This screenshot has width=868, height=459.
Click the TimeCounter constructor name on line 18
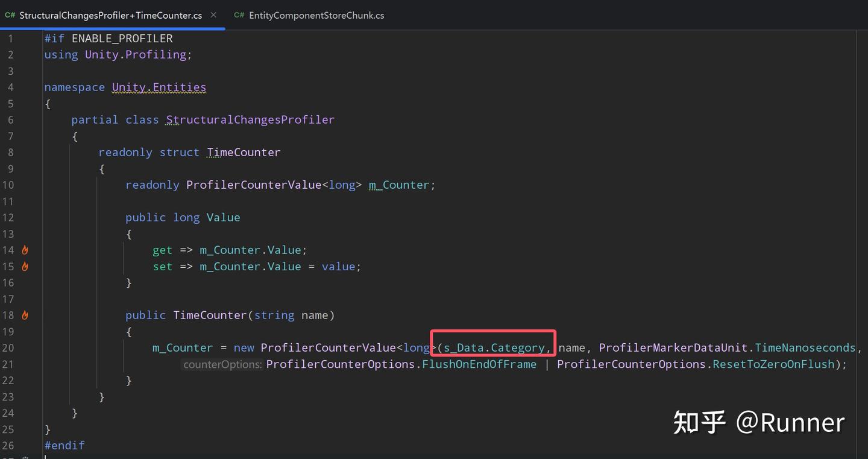click(x=210, y=315)
